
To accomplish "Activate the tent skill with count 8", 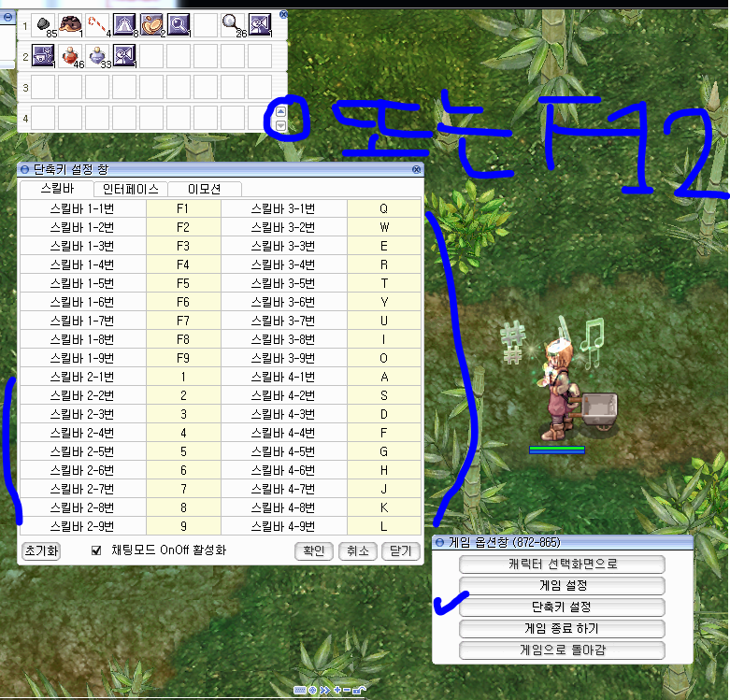I will 124,24.
